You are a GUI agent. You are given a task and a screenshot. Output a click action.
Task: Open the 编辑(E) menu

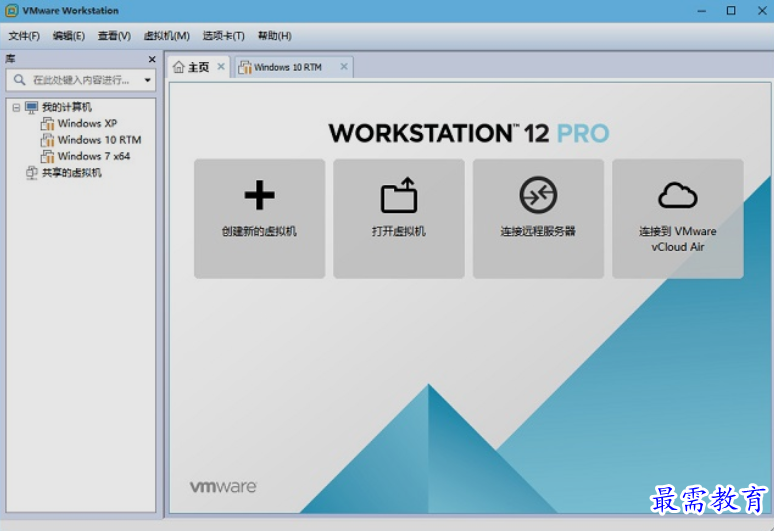[x=69, y=36]
